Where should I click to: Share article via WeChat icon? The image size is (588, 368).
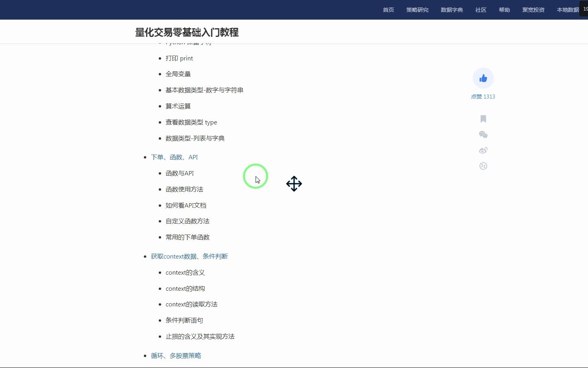click(483, 135)
